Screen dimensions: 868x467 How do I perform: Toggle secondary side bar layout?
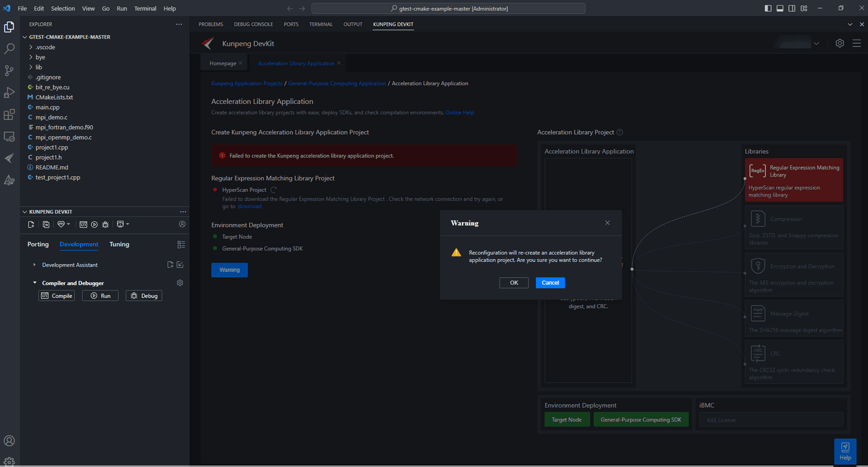click(x=792, y=8)
